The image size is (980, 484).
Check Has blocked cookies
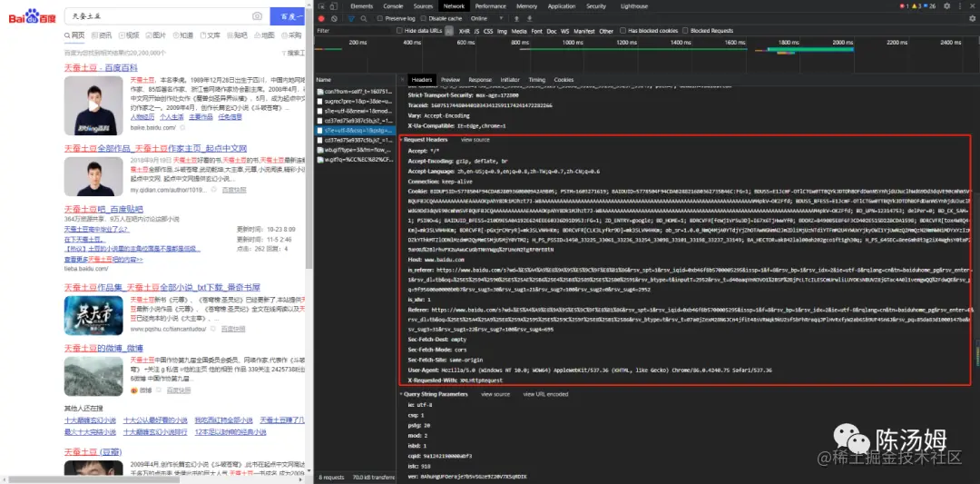coord(623,31)
